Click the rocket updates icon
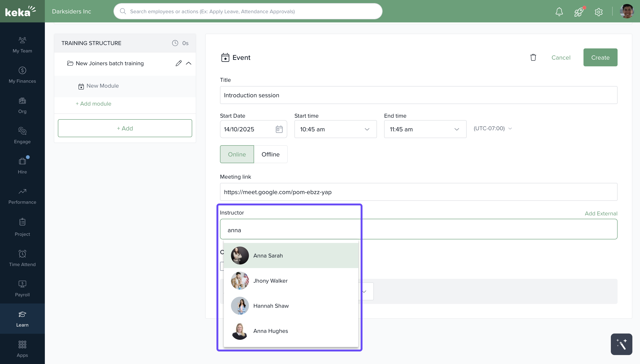This screenshot has height=364, width=640. 579,12
